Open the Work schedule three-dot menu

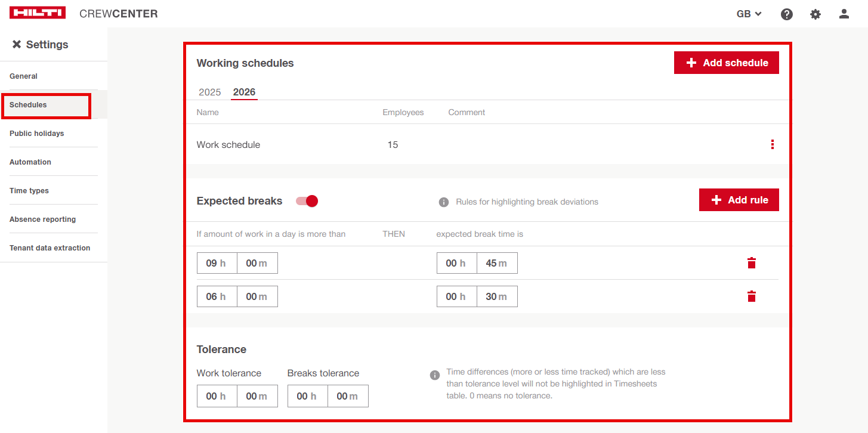tap(773, 144)
